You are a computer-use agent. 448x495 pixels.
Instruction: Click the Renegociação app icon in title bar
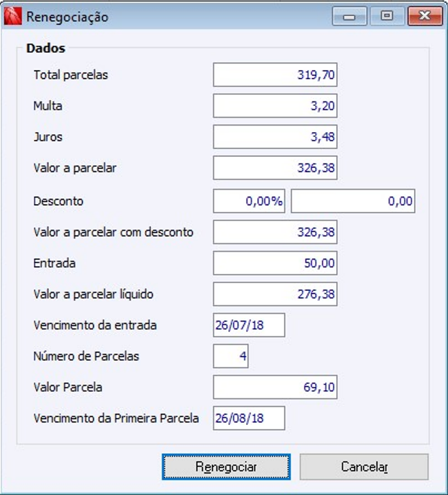pyautogui.click(x=13, y=17)
